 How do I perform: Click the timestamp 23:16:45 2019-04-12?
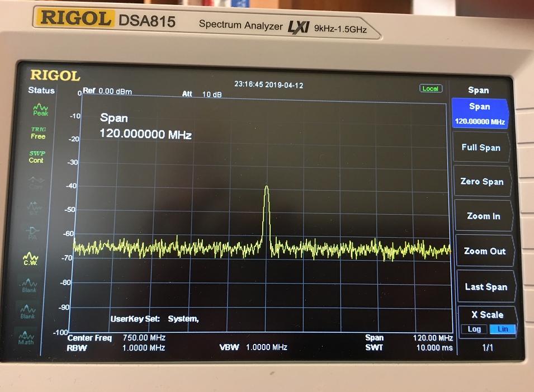[x=269, y=84]
